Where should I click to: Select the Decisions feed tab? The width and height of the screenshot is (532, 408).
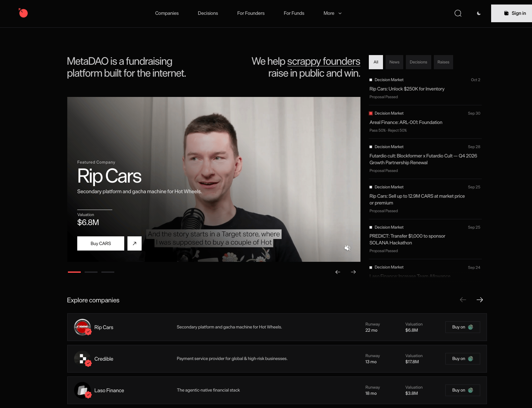(x=418, y=62)
